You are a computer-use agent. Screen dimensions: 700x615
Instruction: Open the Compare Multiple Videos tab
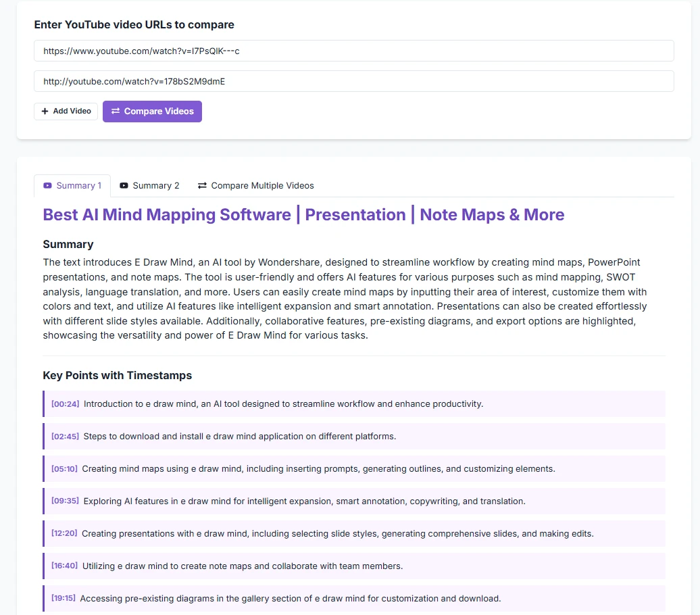pos(255,186)
